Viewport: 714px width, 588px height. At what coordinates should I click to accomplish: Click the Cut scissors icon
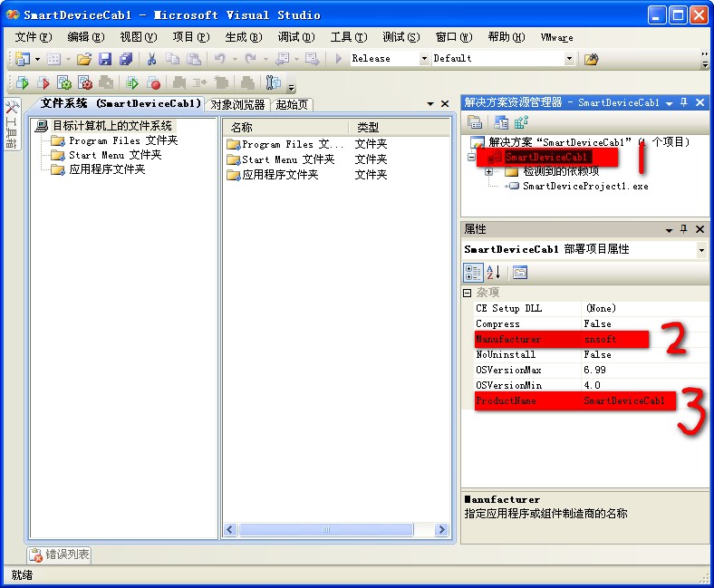(151, 59)
